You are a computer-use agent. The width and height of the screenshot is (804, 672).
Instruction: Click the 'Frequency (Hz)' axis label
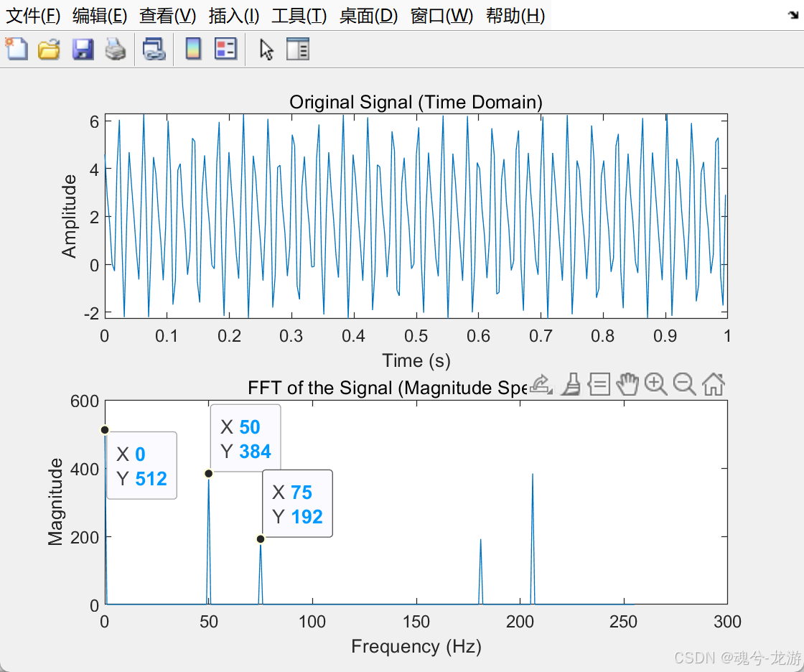416,646
